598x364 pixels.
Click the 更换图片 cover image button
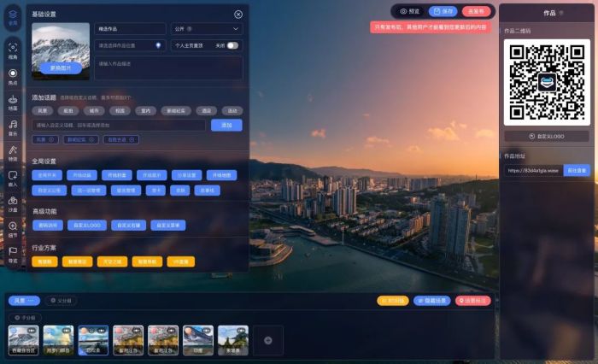pyautogui.click(x=59, y=68)
